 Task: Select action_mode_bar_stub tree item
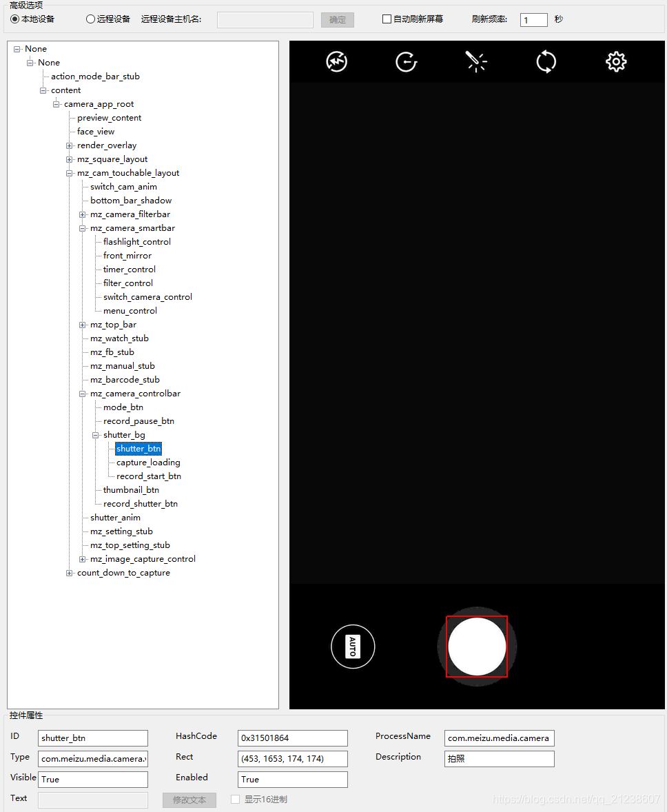click(95, 76)
